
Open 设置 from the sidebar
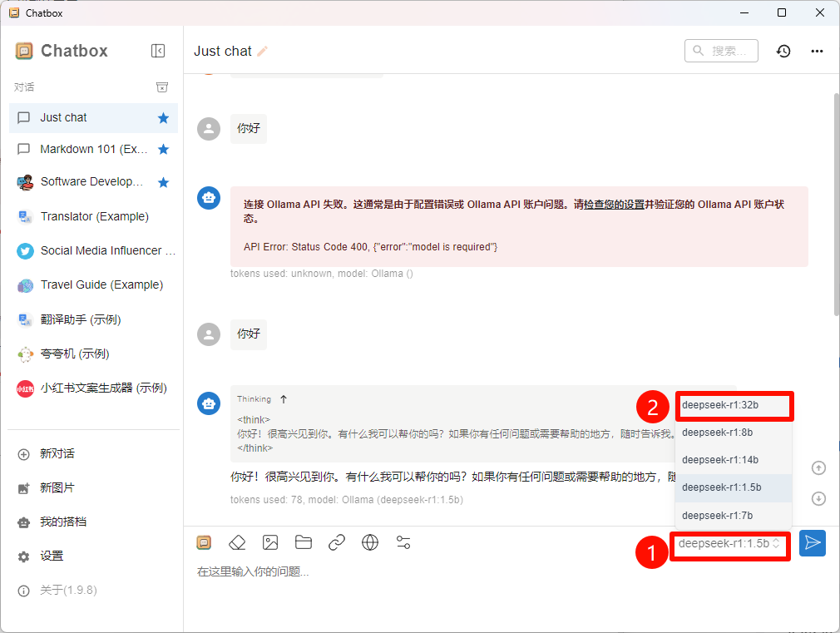pyautogui.click(x=50, y=556)
